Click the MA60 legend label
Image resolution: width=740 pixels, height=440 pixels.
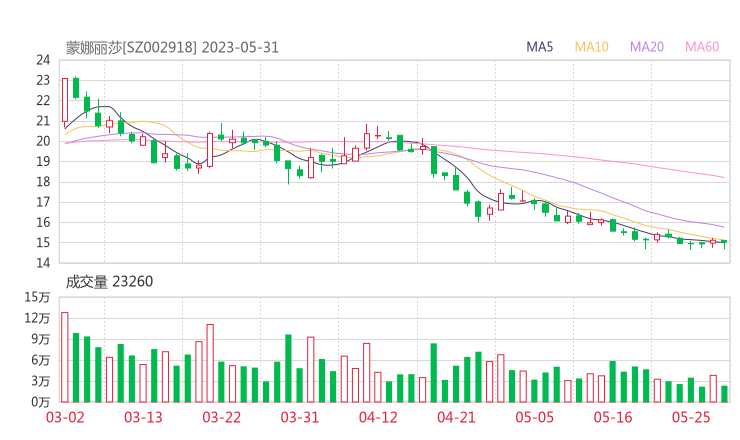(702, 47)
